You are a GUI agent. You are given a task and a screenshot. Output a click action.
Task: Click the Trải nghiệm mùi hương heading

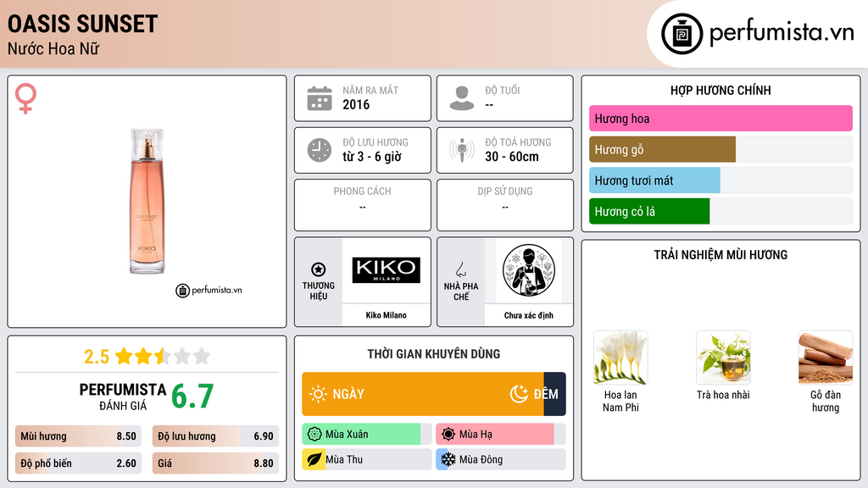click(721, 255)
